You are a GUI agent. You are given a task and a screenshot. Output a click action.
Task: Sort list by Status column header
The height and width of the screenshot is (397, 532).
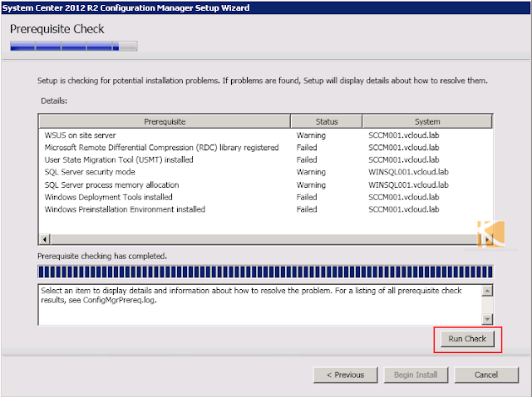point(327,121)
